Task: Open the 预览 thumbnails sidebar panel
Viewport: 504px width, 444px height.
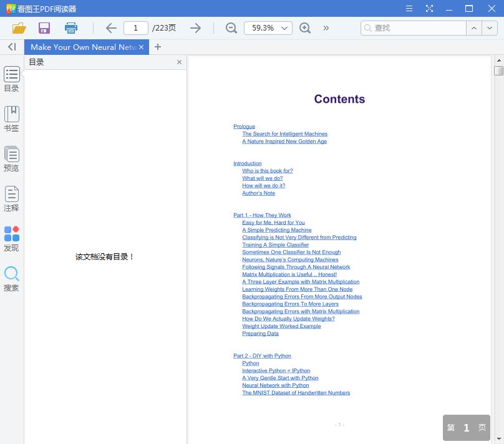Action: click(x=11, y=158)
